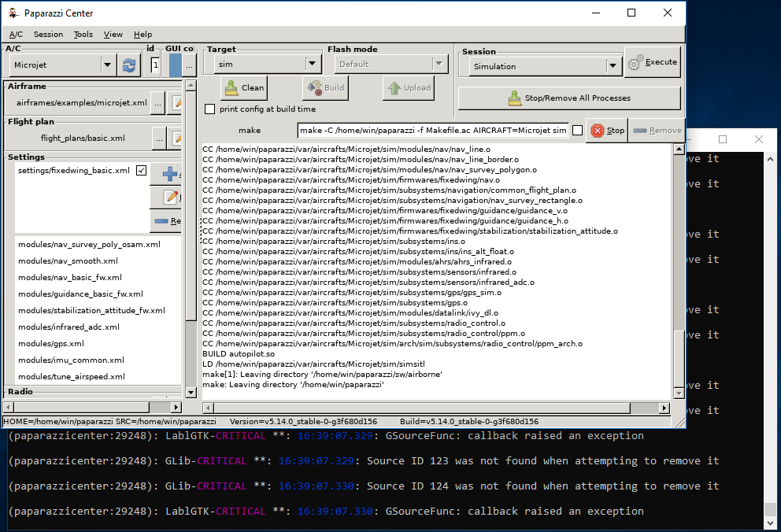Click the left panel vertical scrollbar thumb
The image size is (781, 532).
pyautogui.click(x=191, y=205)
